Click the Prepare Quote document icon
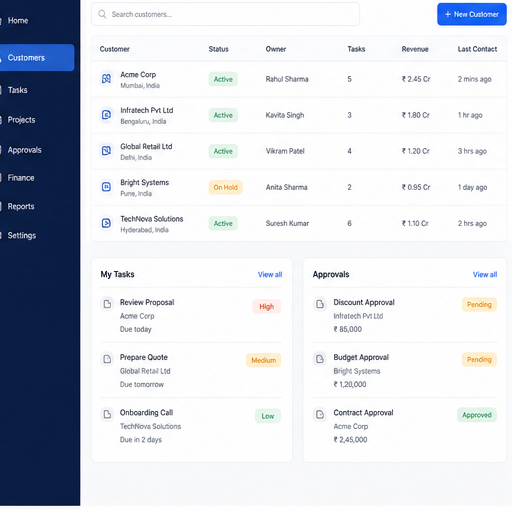 107,359
